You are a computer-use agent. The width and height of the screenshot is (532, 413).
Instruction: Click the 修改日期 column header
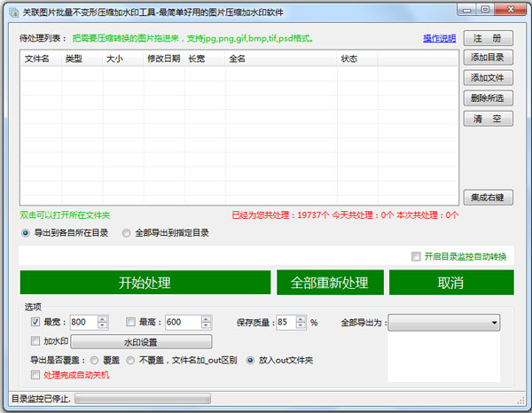point(162,59)
